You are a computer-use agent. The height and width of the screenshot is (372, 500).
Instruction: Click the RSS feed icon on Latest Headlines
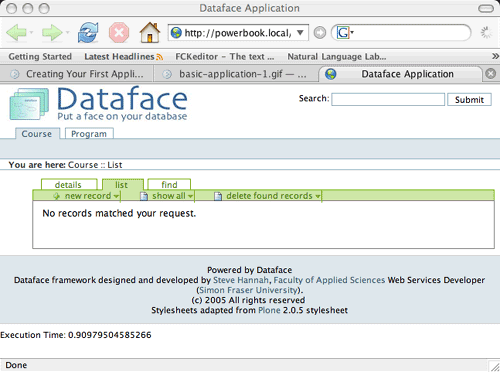[160, 57]
